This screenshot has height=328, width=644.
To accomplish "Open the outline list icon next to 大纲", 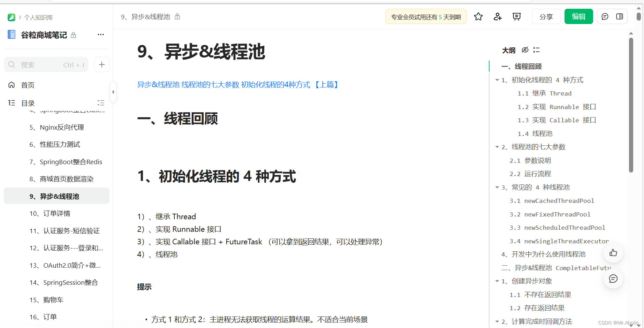I will [x=536, y=50].
